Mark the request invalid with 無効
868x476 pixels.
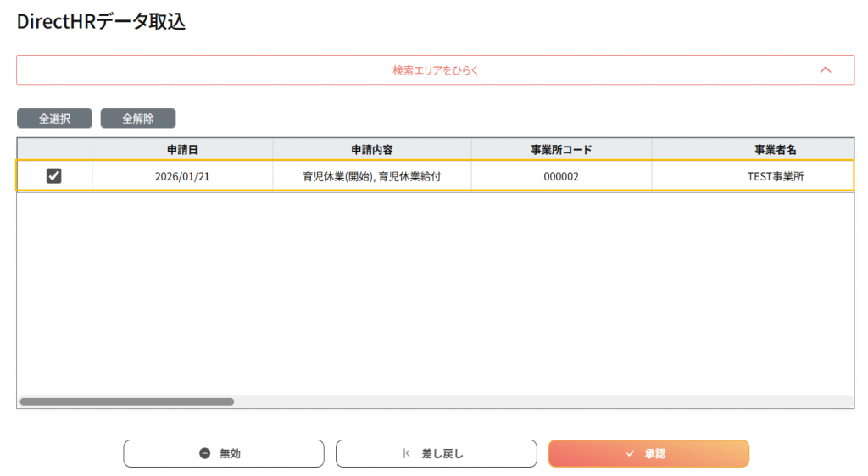click(224, 454)
